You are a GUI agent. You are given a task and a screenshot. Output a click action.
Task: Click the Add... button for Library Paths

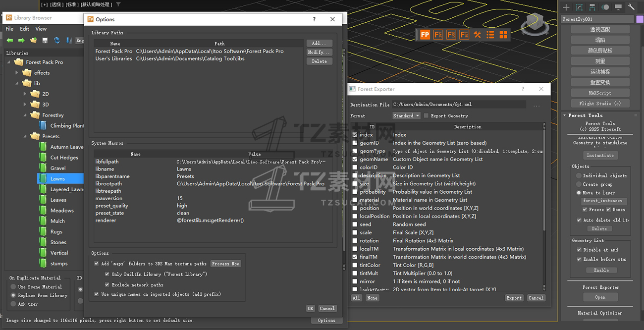point(319,44)
